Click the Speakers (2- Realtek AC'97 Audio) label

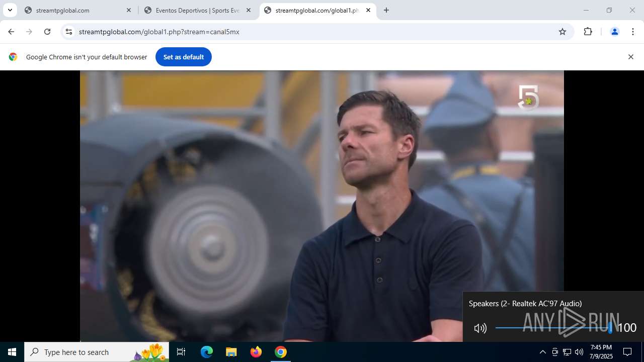[525, 303]
